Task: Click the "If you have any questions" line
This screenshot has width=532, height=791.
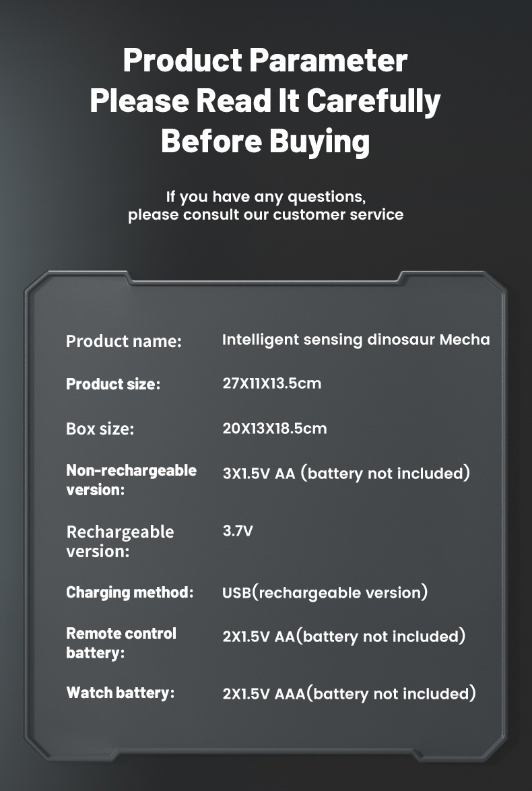Action: pos(265,197)
